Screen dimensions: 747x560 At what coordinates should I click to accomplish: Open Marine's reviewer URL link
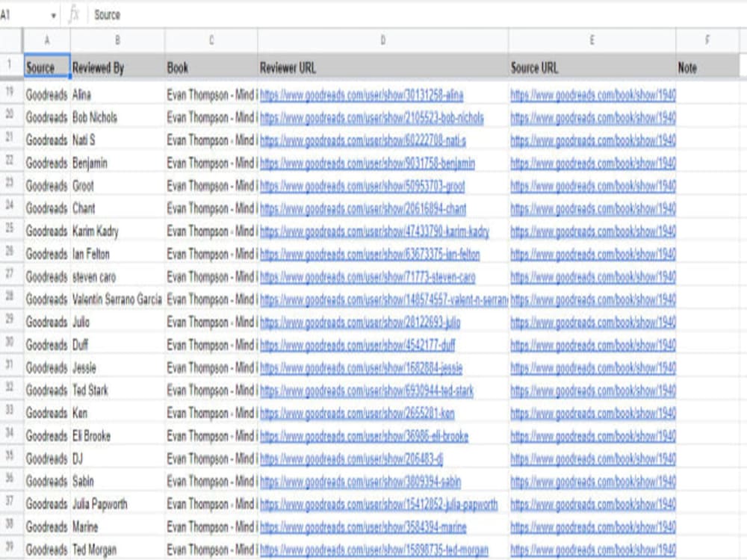click(363, 528)
